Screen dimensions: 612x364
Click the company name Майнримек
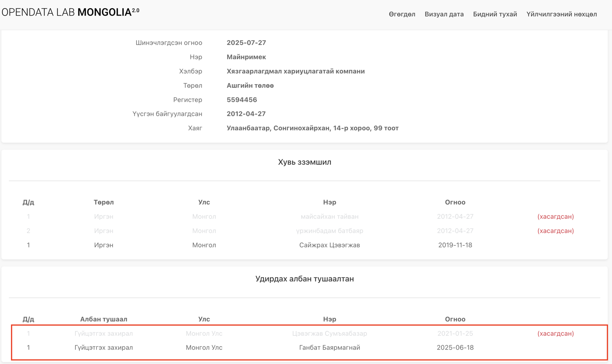coord(246,57)
